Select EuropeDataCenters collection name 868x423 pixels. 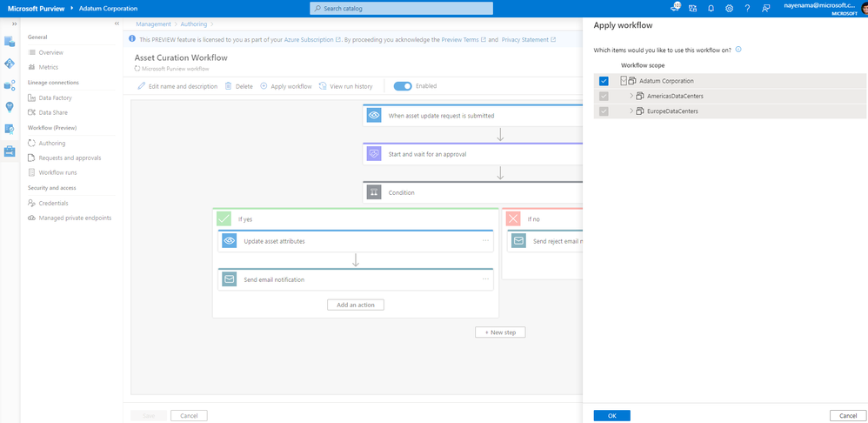coord(672,111)
